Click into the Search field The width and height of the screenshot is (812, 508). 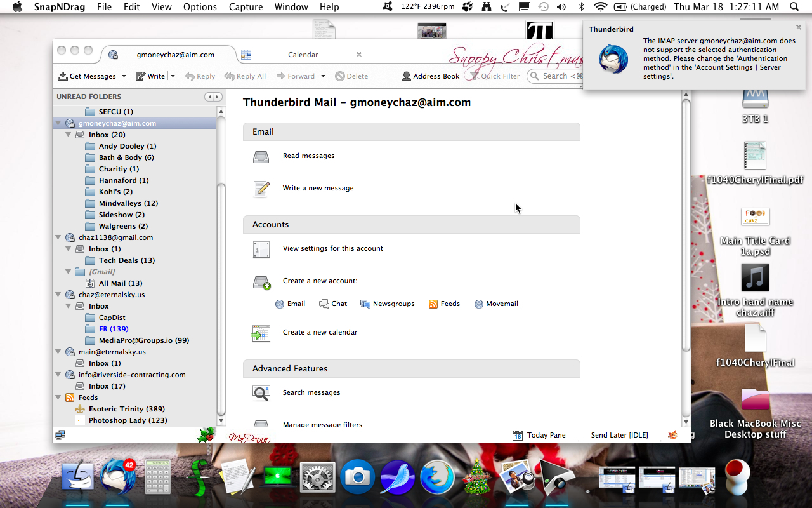click(x=557, y=76)
